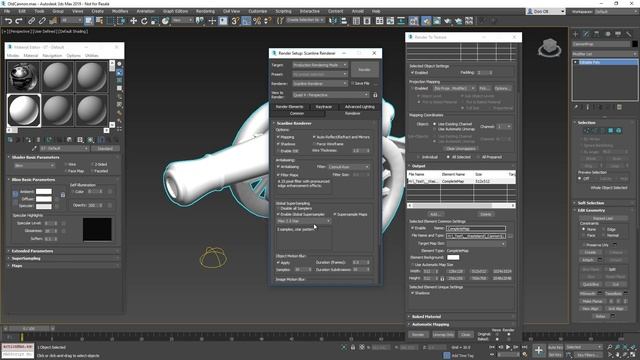Switch to the Common tab in Render Setup
The height and width of the screenshot is (360, 640).
pos(297,113)
